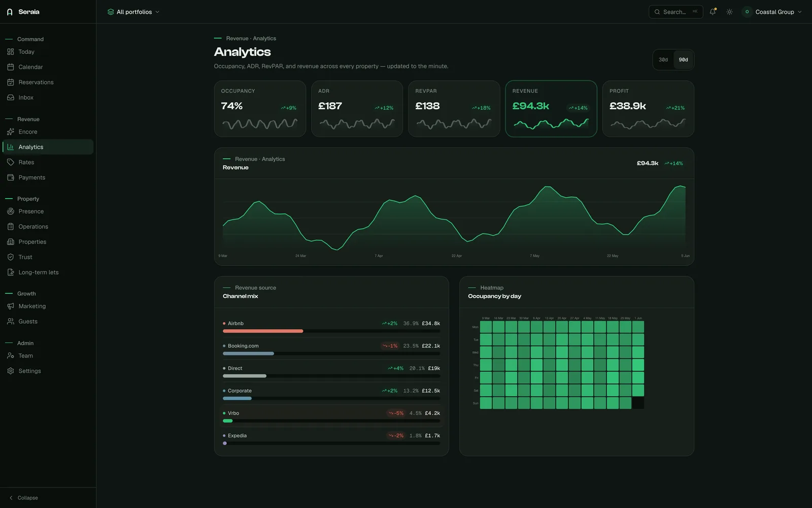Open the Today dashboard icon

coord(11,52)
